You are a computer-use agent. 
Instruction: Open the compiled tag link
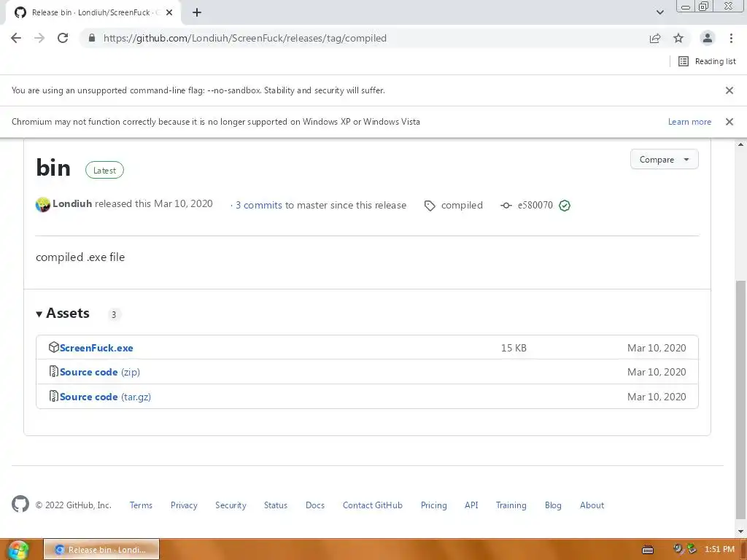(462, 205)
